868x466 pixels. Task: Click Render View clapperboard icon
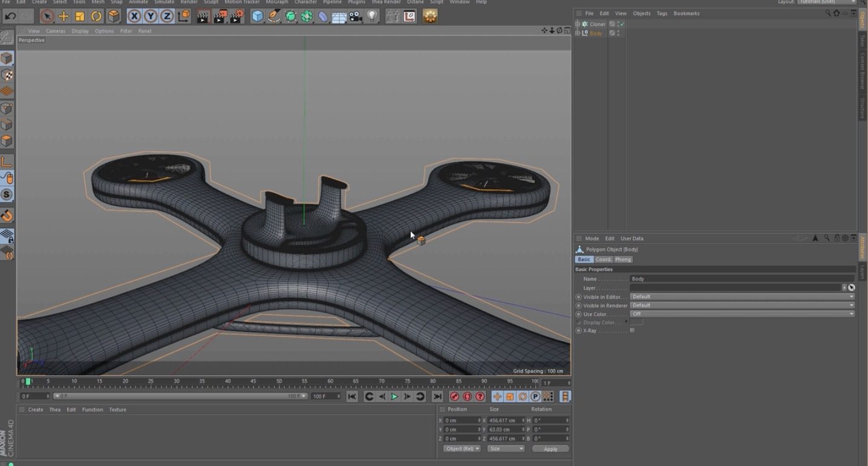[x=203, y=16]
